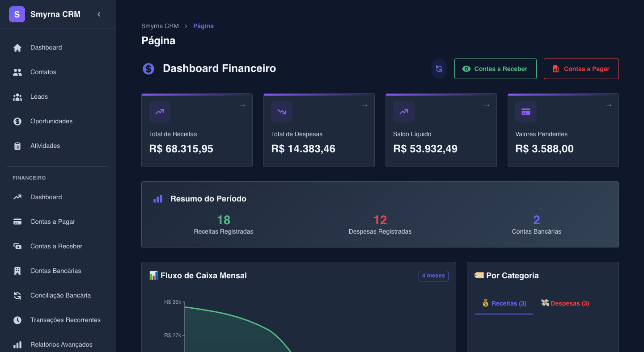Click the Conciliação Bancária sync icon
The image size is (644, 352).
click(17, 296)
